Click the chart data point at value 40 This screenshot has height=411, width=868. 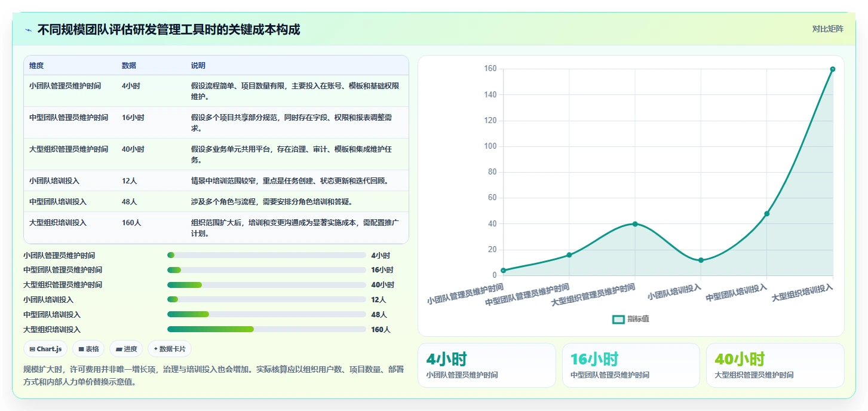tap(635, 224)
